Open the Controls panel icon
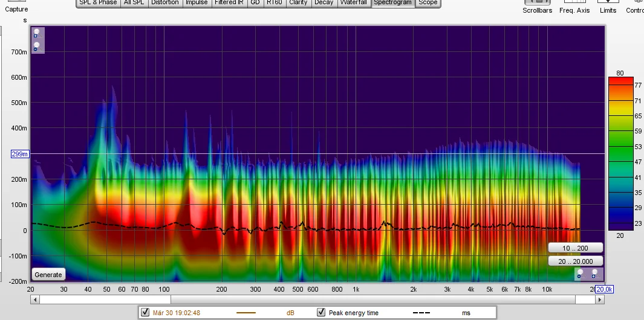Viewport: 644px width, 320px height. pyautogui.click(x=635, y=7)
